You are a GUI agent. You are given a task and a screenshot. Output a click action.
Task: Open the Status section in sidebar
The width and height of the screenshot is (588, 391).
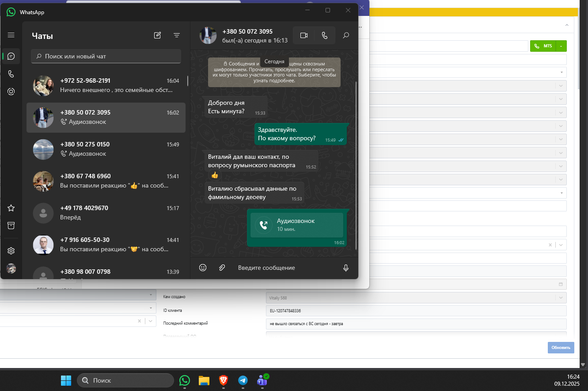pyautogui.click(x=11, y=92)
